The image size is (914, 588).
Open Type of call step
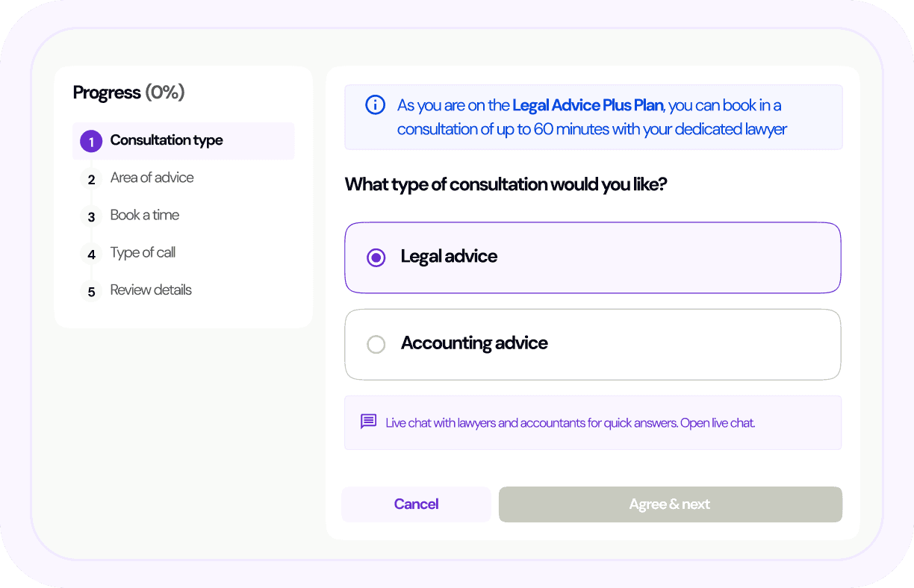[143, 252]
